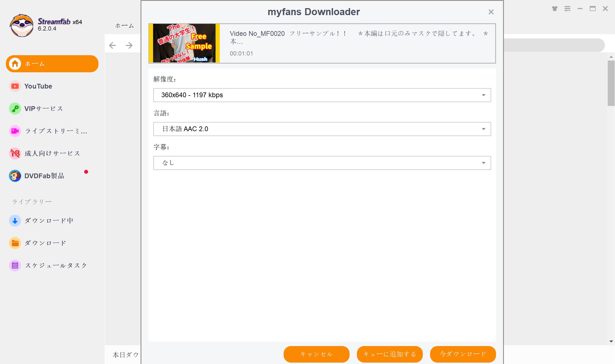Click the 18 crossed-out adult services icon
Viewport: 615px width, 364px height.
point(15,153)
